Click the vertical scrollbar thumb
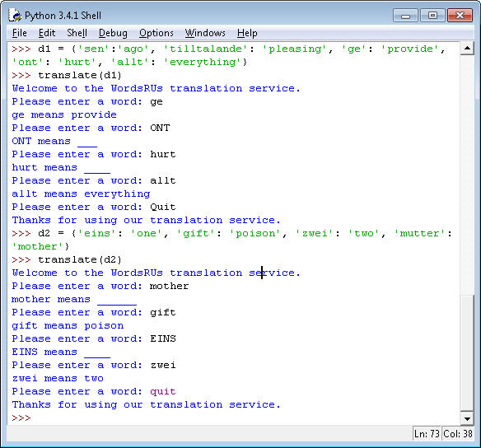 click(x=467, y=352)
